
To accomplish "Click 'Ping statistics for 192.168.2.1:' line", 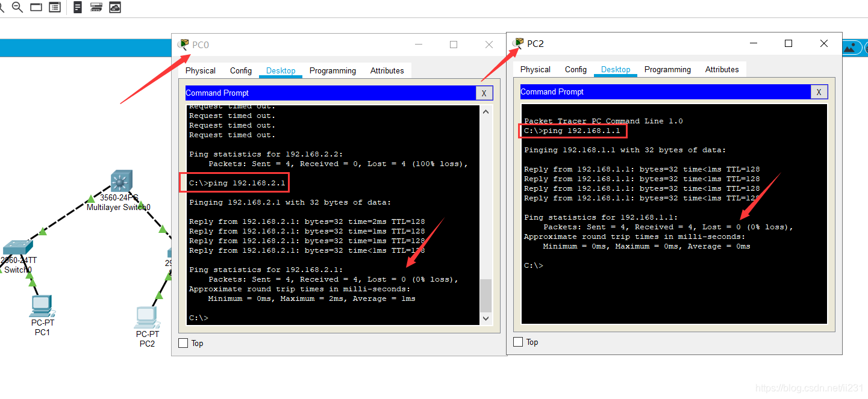I will coord(266,270).
